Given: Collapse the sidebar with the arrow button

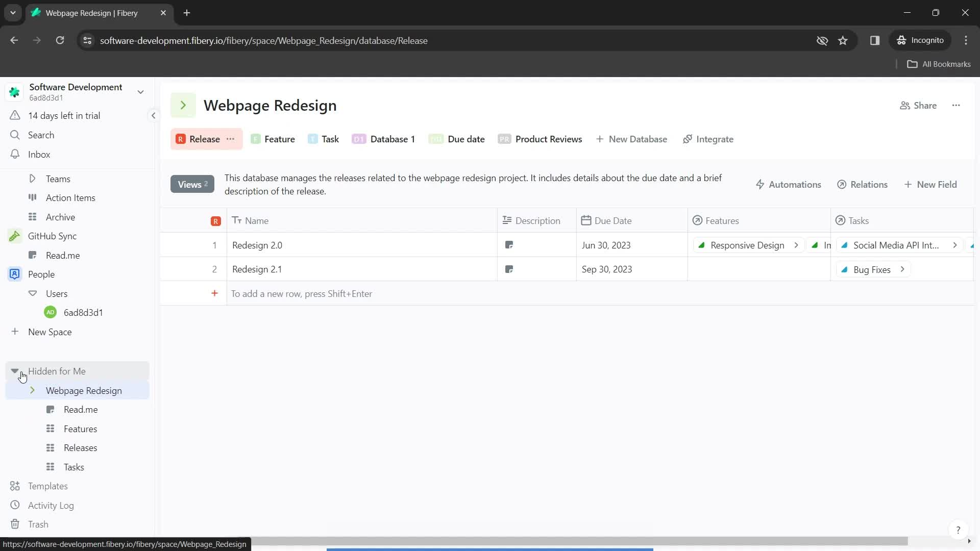Looking at the screenshot, I should click(x=153, y=116).
